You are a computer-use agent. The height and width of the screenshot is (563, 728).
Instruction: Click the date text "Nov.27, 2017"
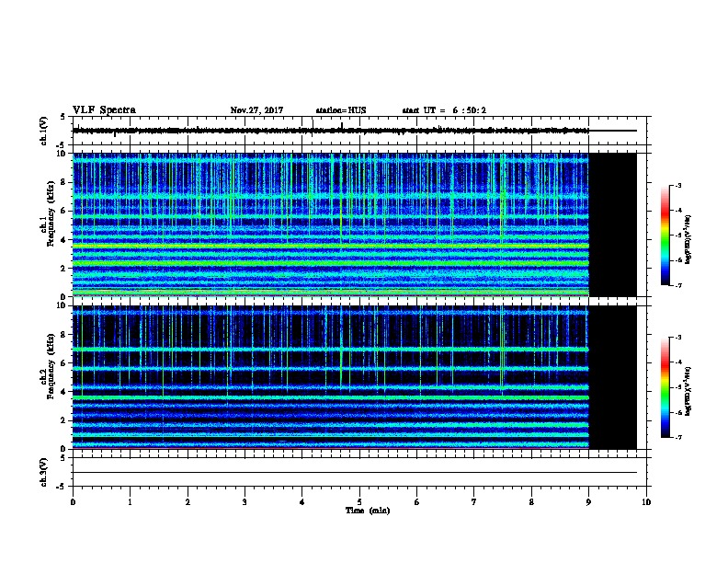pos(256,110)
